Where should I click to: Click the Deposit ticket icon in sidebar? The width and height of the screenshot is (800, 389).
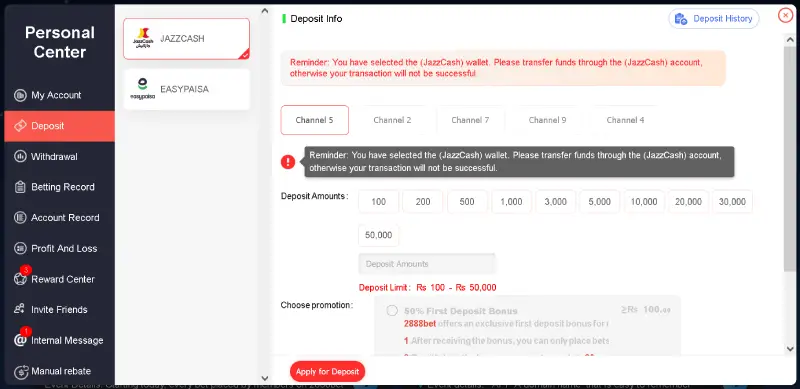(20, 126)
